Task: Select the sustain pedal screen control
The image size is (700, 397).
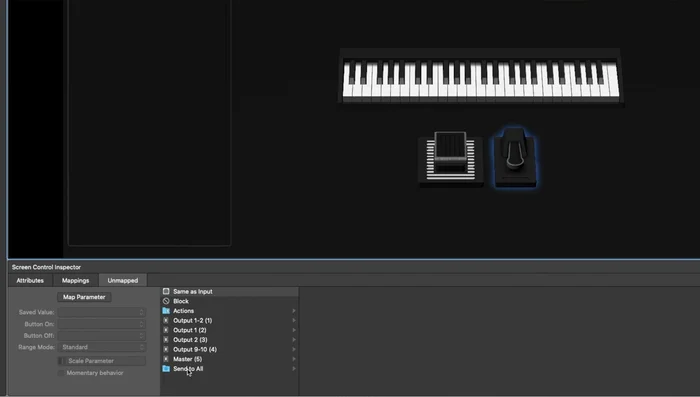Action: click(x=516, y=157)
